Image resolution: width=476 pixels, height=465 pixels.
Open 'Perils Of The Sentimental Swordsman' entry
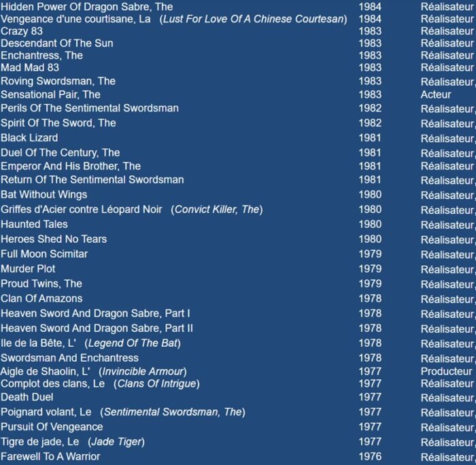point(90,108)
